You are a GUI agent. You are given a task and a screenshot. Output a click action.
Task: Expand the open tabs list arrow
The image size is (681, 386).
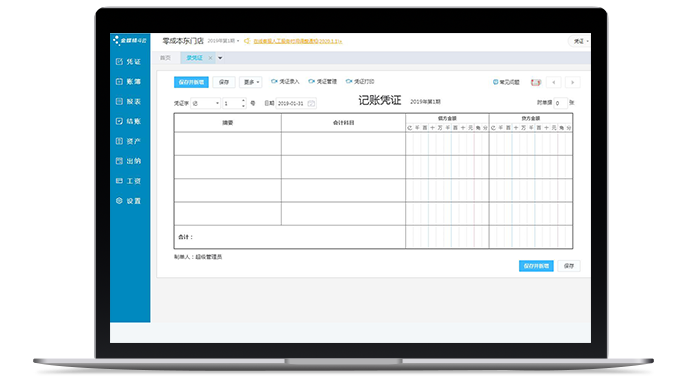click(x=220, y=58)
